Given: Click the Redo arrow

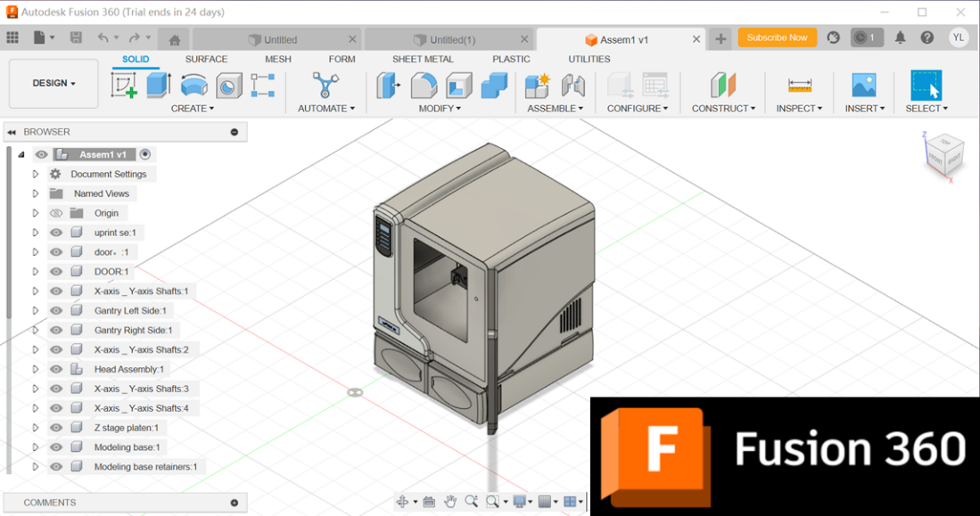Looking at the screenshot, I should [x=134, y=38].
